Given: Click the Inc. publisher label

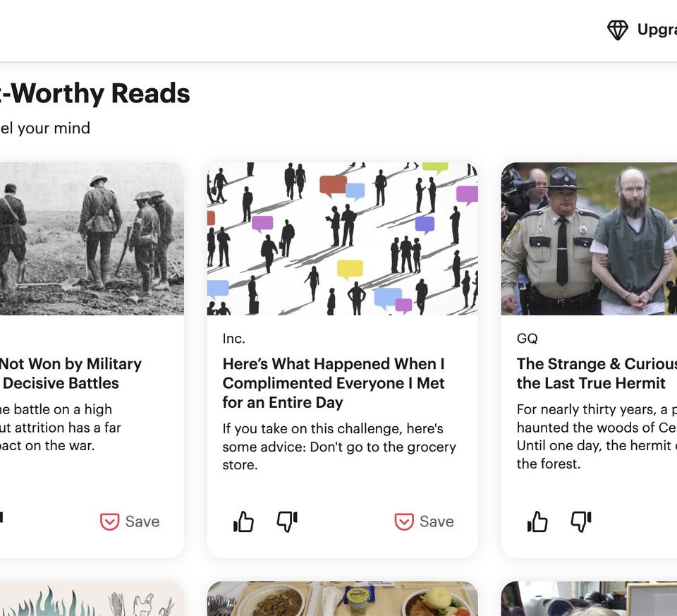Looking at the screenshot, I should (233, 339).
